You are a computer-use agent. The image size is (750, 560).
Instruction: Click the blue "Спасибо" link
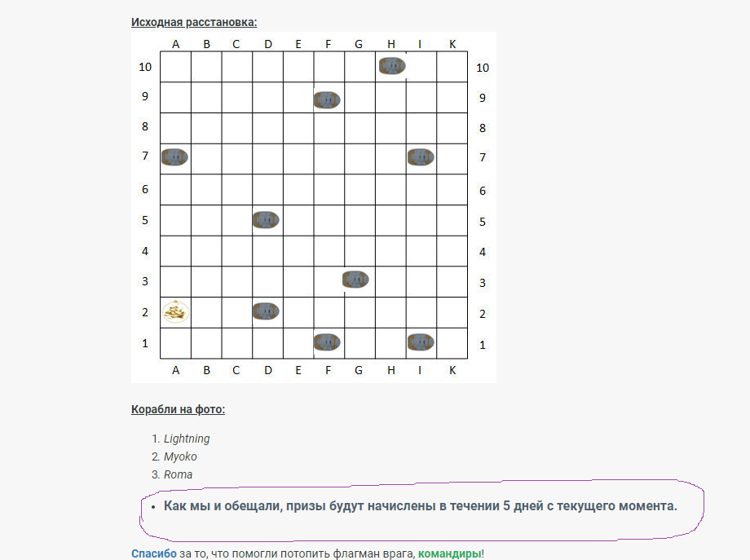[153, 553]
